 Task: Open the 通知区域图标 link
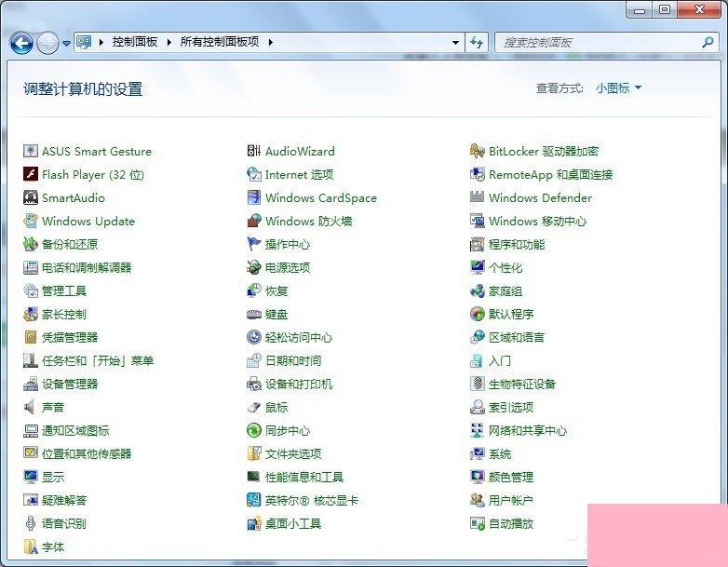point(75,430)
